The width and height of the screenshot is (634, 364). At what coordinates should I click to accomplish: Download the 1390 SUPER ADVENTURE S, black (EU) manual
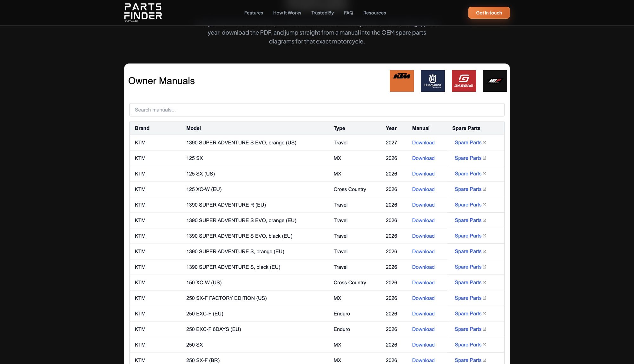(423, 267)
